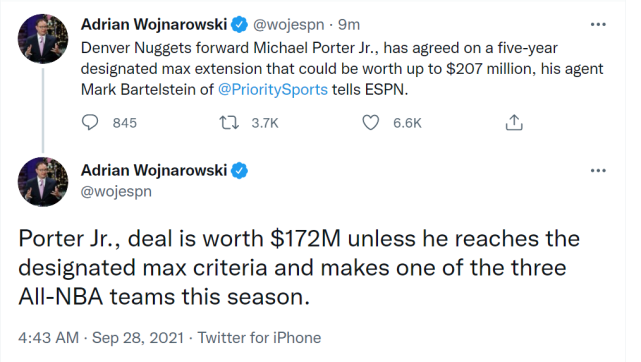The image size is (641, 362).
Task: Open the avatar beside the $172M tweet
Action: [43, 182]
